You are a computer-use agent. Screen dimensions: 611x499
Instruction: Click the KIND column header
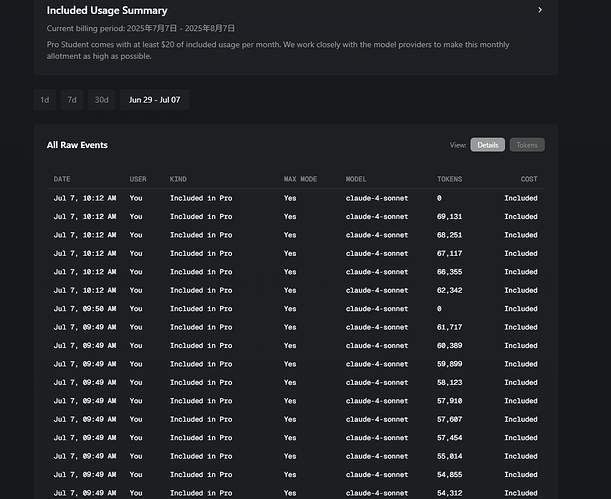(x=178, y=179)
